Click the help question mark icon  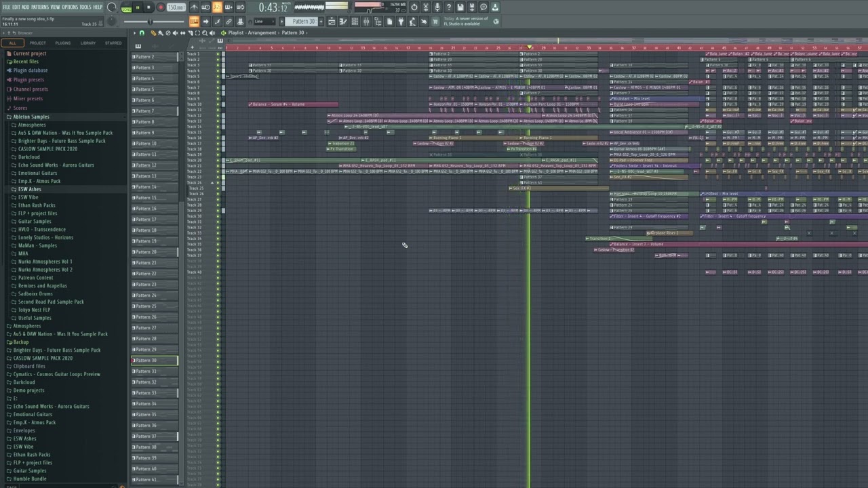449,7
